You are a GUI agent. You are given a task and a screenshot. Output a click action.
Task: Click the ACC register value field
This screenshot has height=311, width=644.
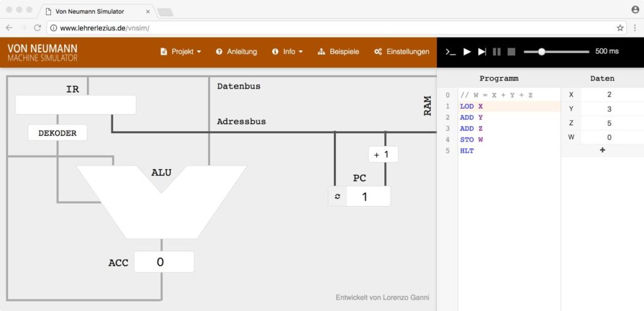click(164, 262)
